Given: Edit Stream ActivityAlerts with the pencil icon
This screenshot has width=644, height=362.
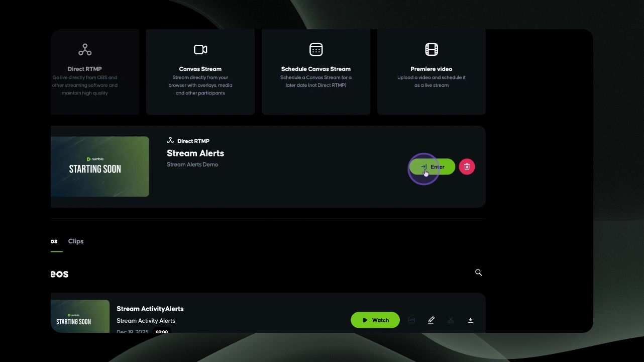Looking at the screenshot, I should pyautogui.click(x=431, y=320).
